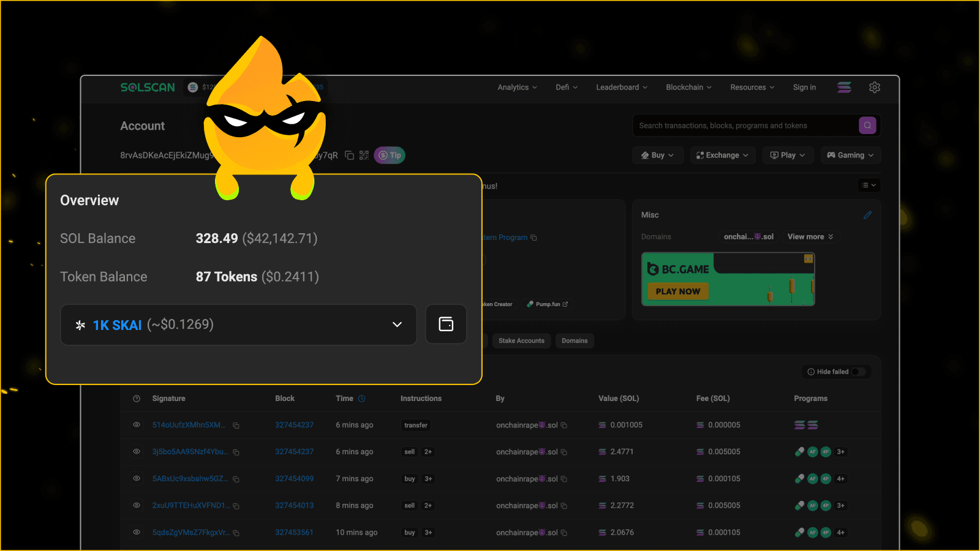The height and width of the screenshot is (551, 980).
Task: Click the Token Creator tag
Action: (x=500, y=304)
